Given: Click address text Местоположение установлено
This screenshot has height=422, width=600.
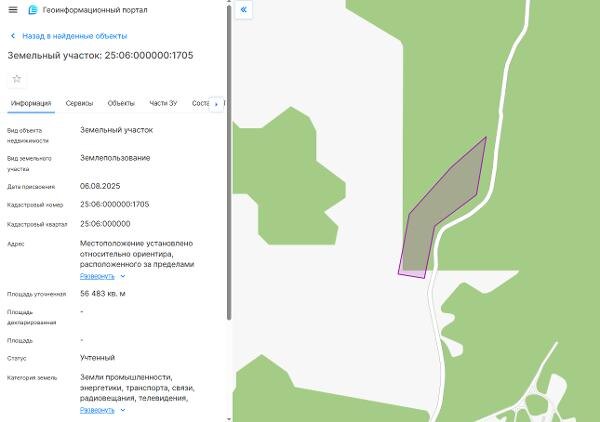Looking at the screenshot, I should [136, 243].
